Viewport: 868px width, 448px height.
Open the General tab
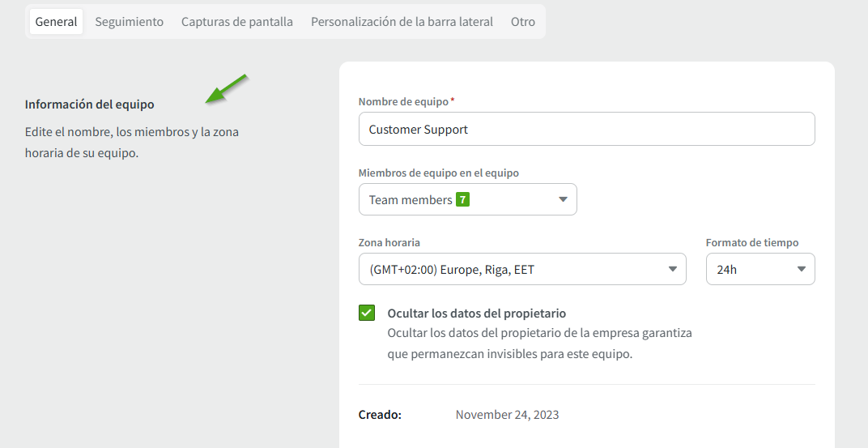(x=56, y=22)
